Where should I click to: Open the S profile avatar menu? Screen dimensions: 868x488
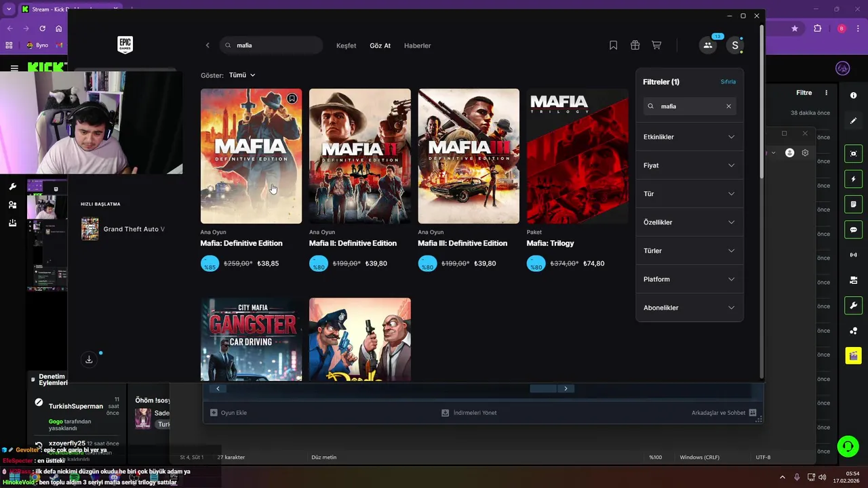click(x=735, y=45)
